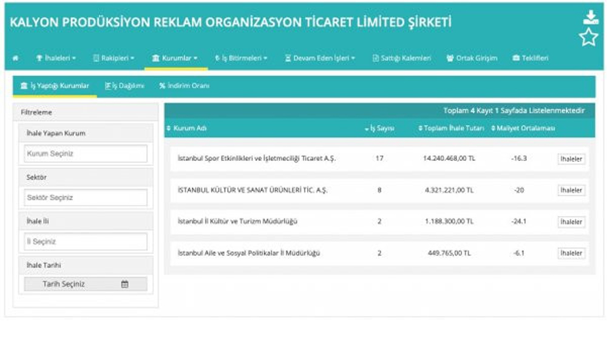The height and width of the screenshot is (364, 607).
Task: Open the Ortak Girişim page
Action: coord(472,58)
